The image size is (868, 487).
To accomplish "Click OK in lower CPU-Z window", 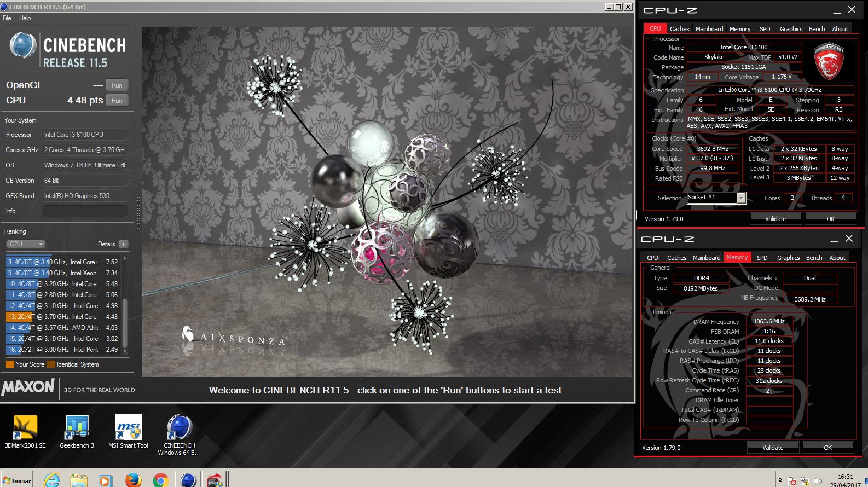I will pos(828,448).
